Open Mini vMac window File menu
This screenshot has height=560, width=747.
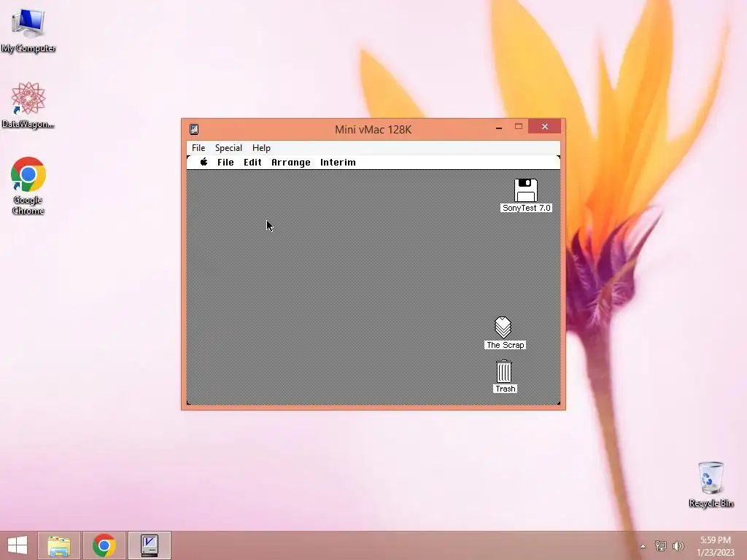click(198, 147)
